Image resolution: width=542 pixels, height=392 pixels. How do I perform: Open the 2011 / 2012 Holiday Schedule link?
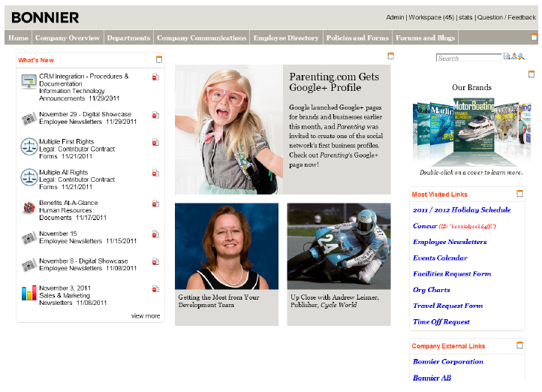click(x=462, y=210)
